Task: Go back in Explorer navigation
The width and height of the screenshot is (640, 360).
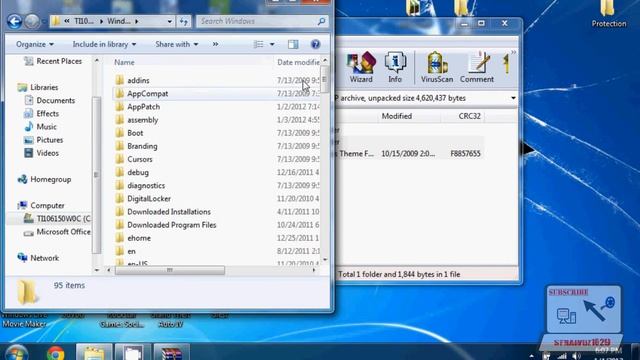Action: pos(14,21)
